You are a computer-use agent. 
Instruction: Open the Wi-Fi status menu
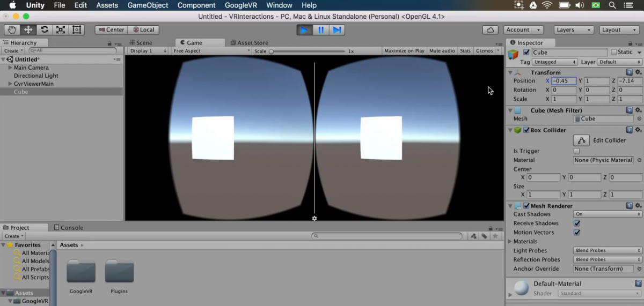pos(547,5)
